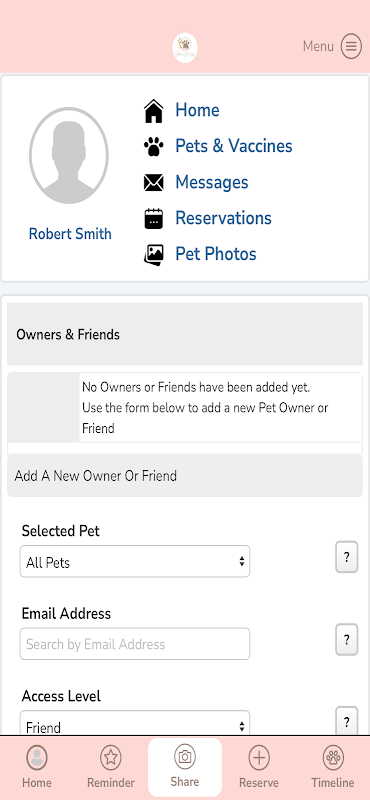The image size is (370, 800).
Task: Click the profile avatar placeholder image
Action: tap(68, 156)
